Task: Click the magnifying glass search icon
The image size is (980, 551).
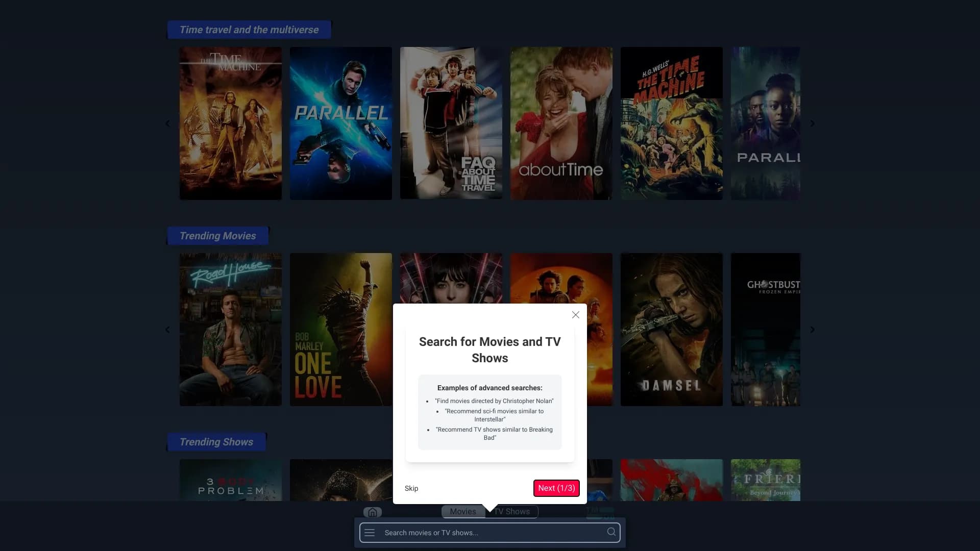Action: [611, 532]
